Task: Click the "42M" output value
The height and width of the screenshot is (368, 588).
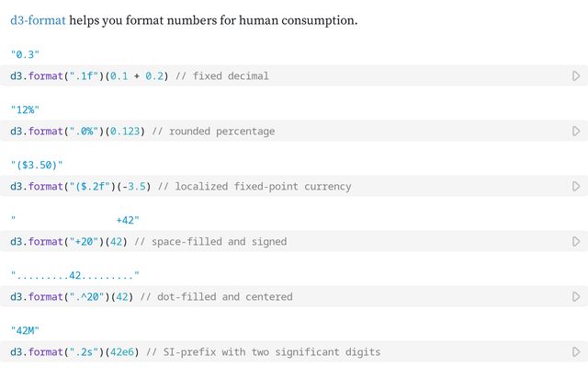Action: (25, 330)
